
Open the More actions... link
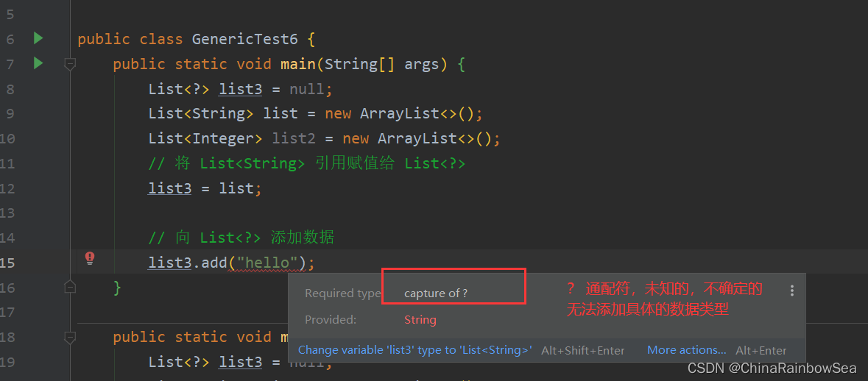click(x=686, y=350)
